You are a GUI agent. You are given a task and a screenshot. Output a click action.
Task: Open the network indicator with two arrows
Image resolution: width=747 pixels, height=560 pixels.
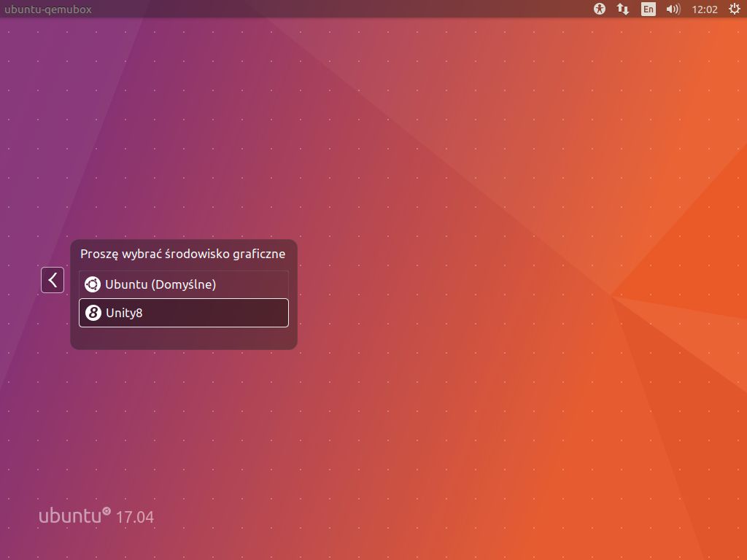623,9
